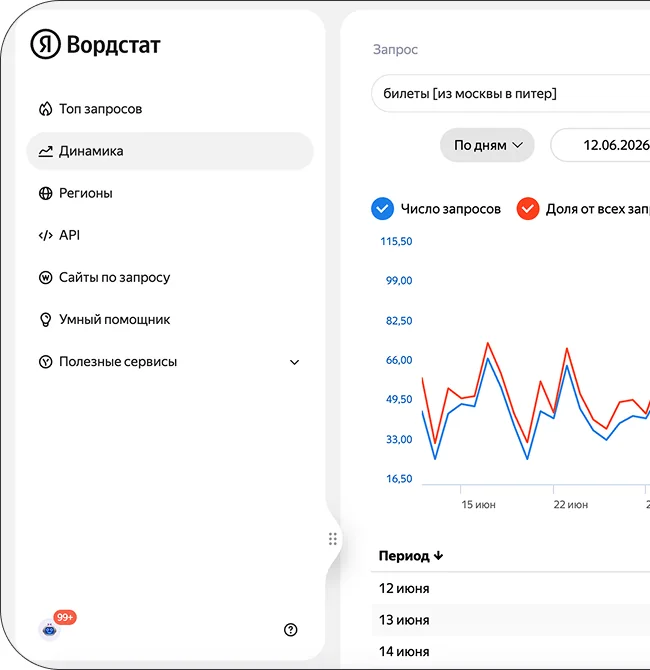
Task: Open the По дням period dropdown
Action: click(487, 145)
